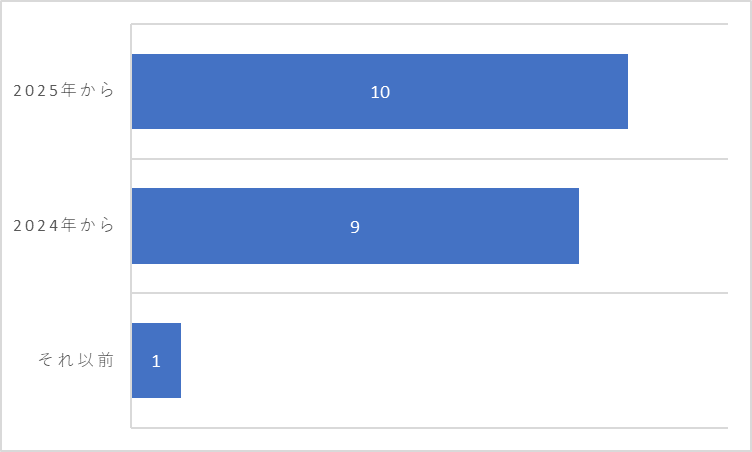
Task: Click empty plot area right of 2025年から bar
Action: point(678,91)
